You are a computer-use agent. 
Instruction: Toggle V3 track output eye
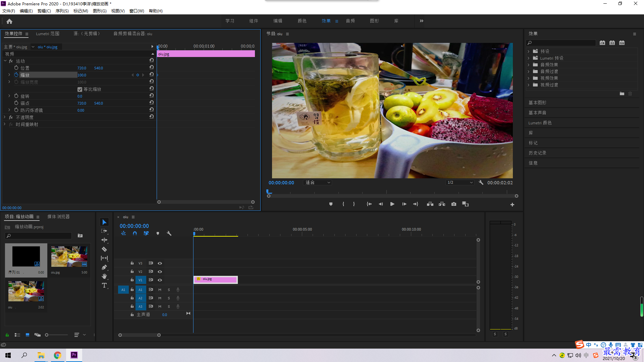160,263
